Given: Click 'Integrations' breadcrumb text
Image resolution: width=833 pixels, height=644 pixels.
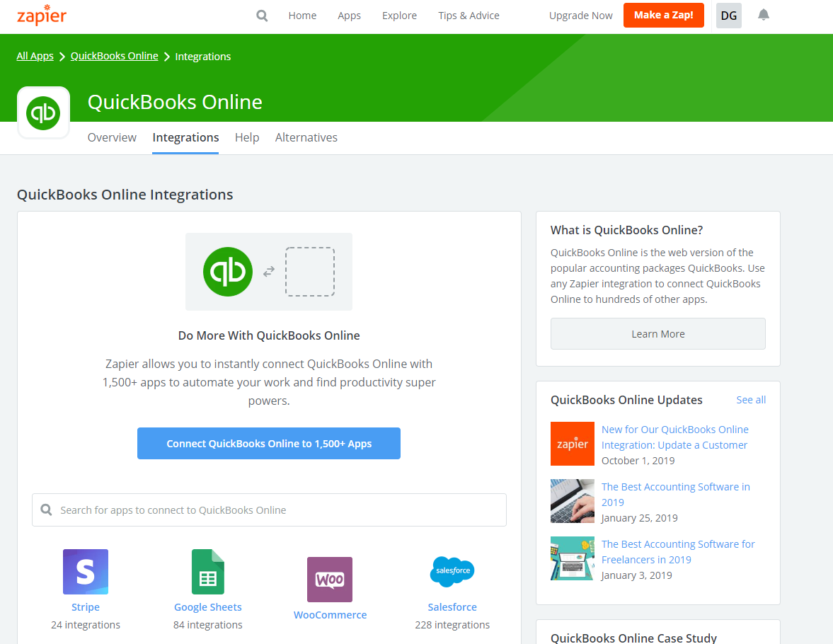Looking at the screenshot, I should (x=203, y=57).
